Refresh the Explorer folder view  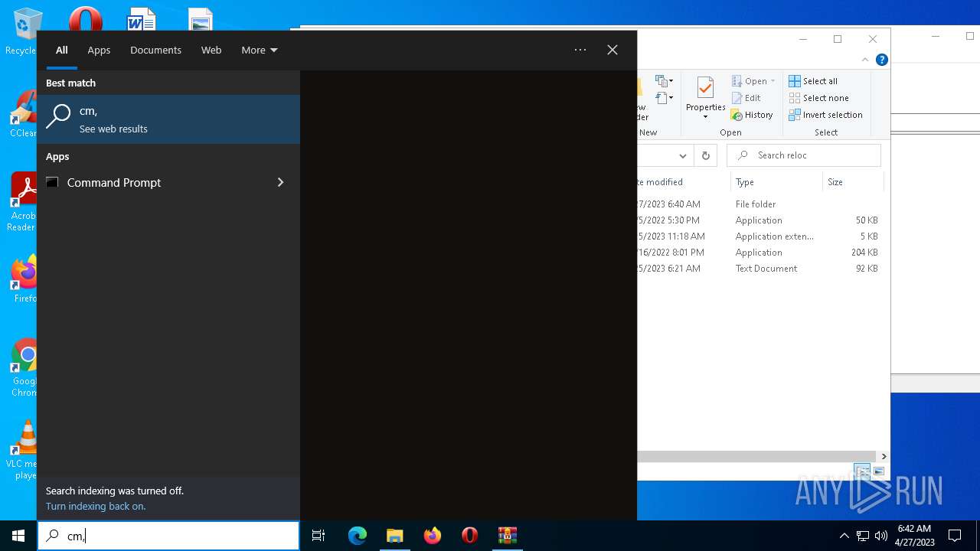(706, 155)
